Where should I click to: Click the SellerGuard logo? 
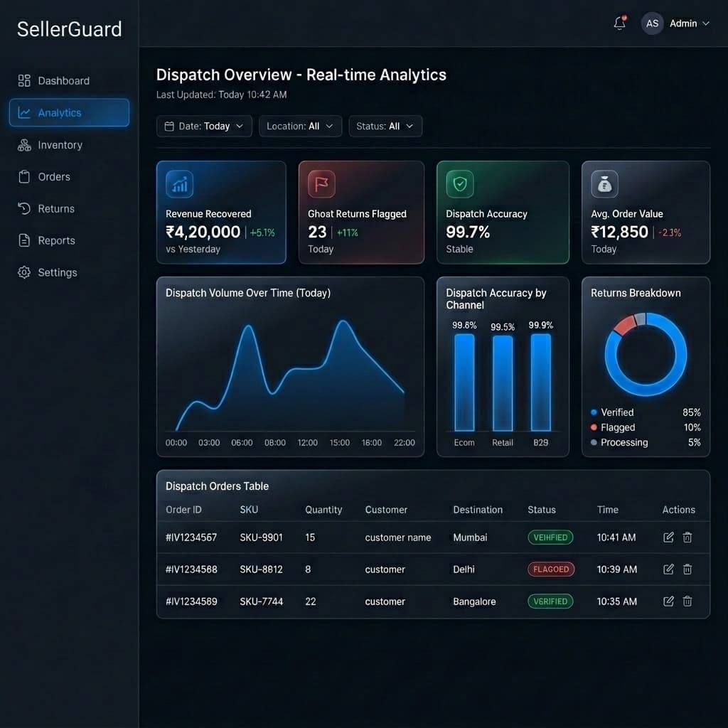pyautogui.click(x=68, y=29)
